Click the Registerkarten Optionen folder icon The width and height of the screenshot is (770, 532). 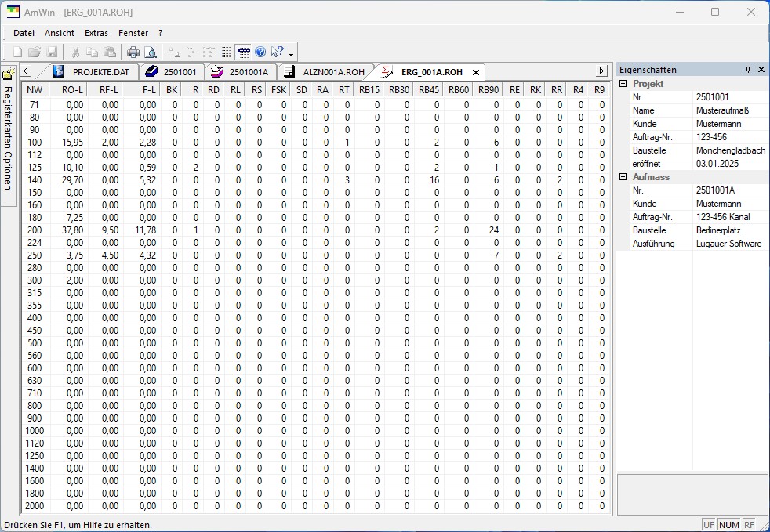9,74
